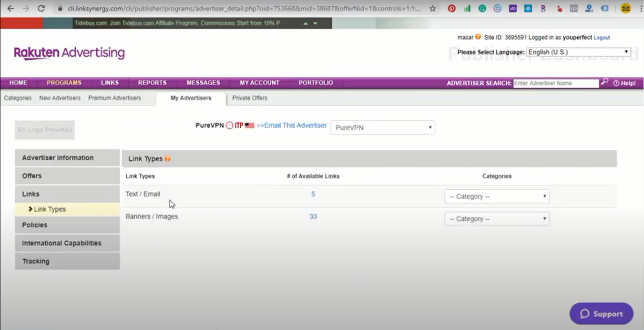
Task: Bookmark this page with the star icon
Action: [x=433, y=9]
